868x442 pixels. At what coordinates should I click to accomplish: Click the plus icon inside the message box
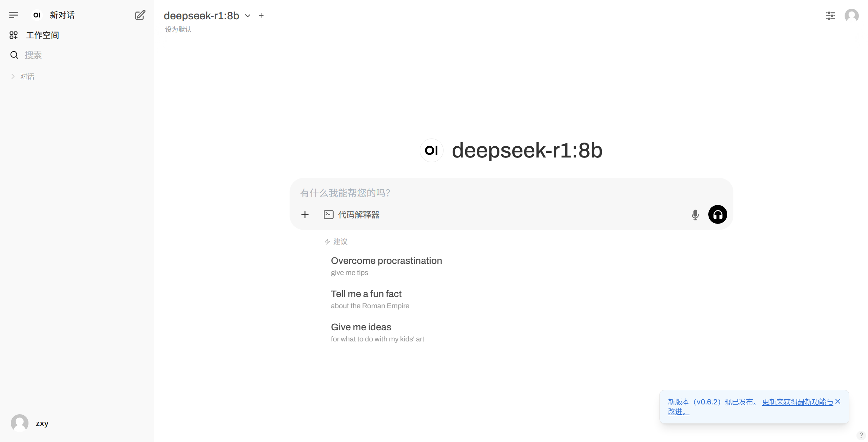tap(305, 214)
